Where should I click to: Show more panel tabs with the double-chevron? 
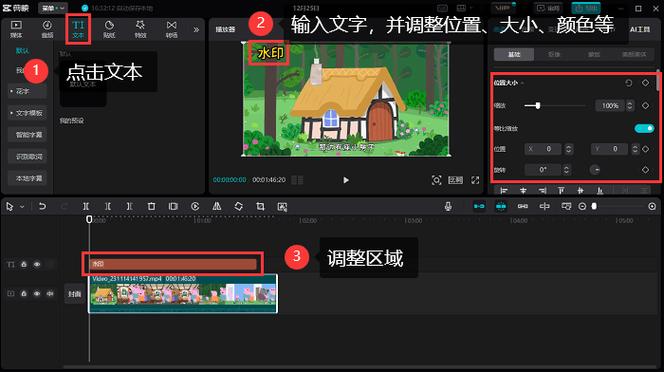(x=196, y=30)
